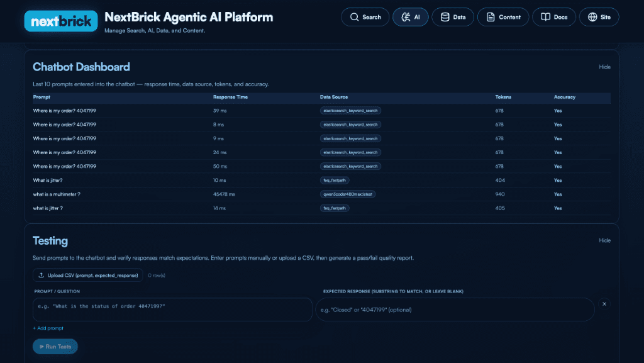The width and height of the screenshot is (644, 363).
Task: Click the brain icon in AI button
Action: (x=406, y=17)
